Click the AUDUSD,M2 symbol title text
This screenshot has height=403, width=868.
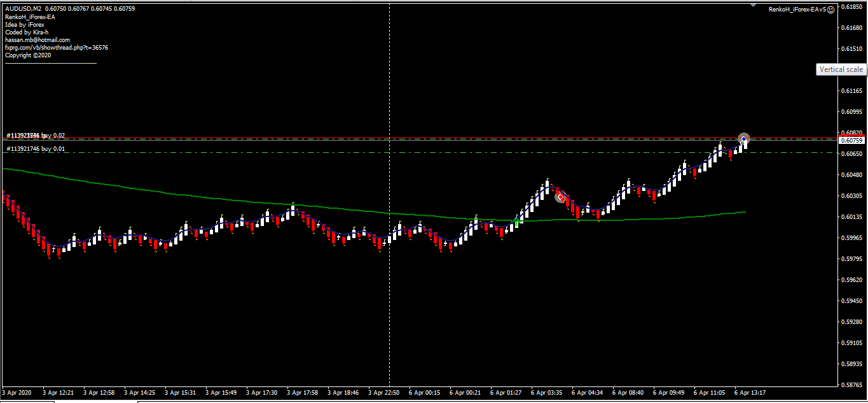(23, 9)
